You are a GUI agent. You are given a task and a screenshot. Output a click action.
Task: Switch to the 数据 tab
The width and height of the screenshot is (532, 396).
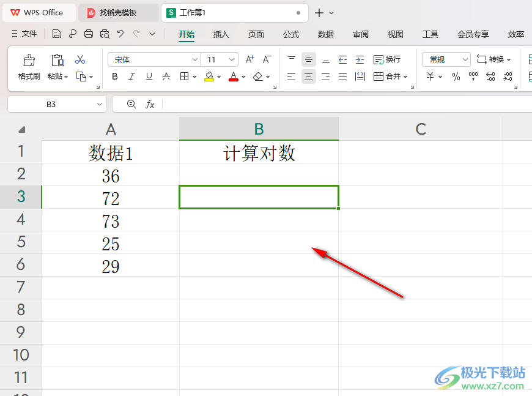[x=326, y=34]
